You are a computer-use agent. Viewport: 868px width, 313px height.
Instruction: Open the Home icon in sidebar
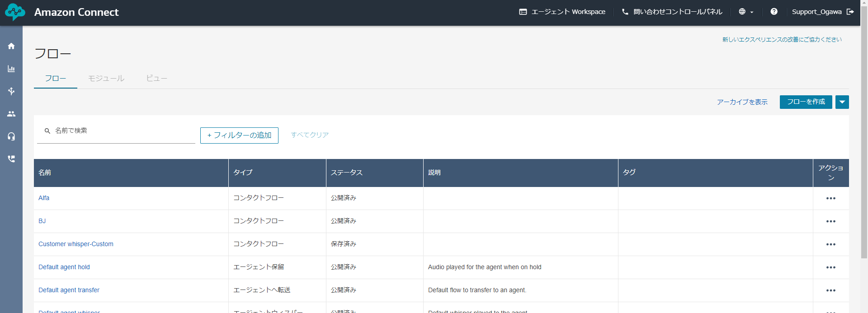pos(11,46)
